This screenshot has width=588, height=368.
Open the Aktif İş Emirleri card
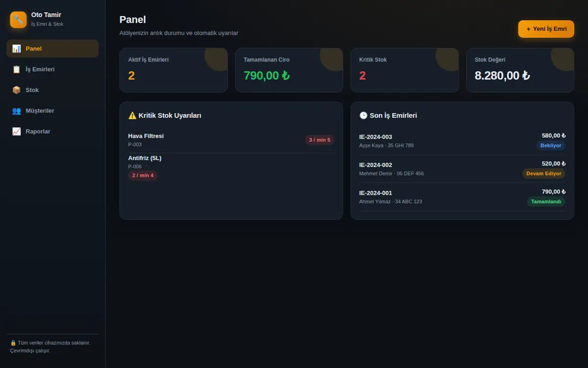(173, 70)
